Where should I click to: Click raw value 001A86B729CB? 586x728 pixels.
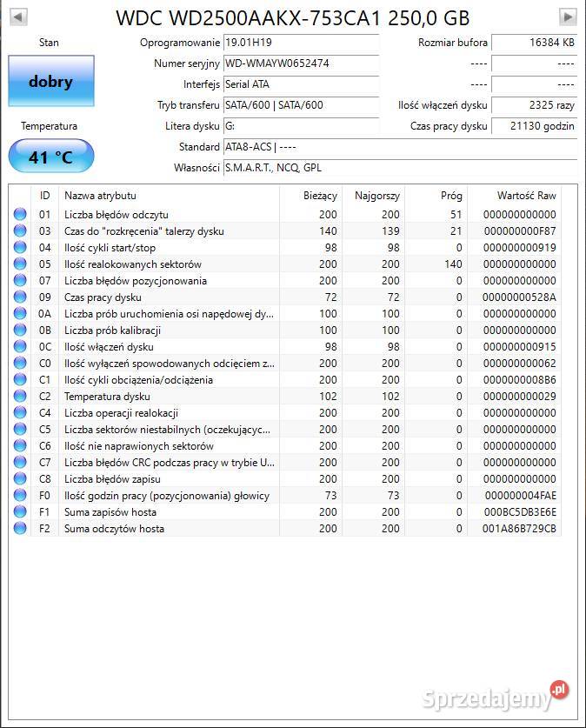519,528
